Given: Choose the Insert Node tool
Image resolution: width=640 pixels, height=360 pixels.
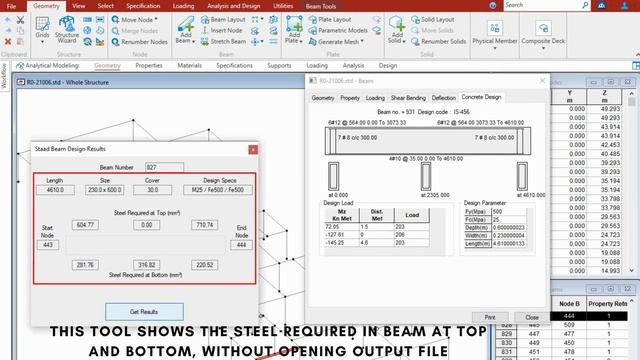Looking at the screenshot, I should tap(222, 31).
